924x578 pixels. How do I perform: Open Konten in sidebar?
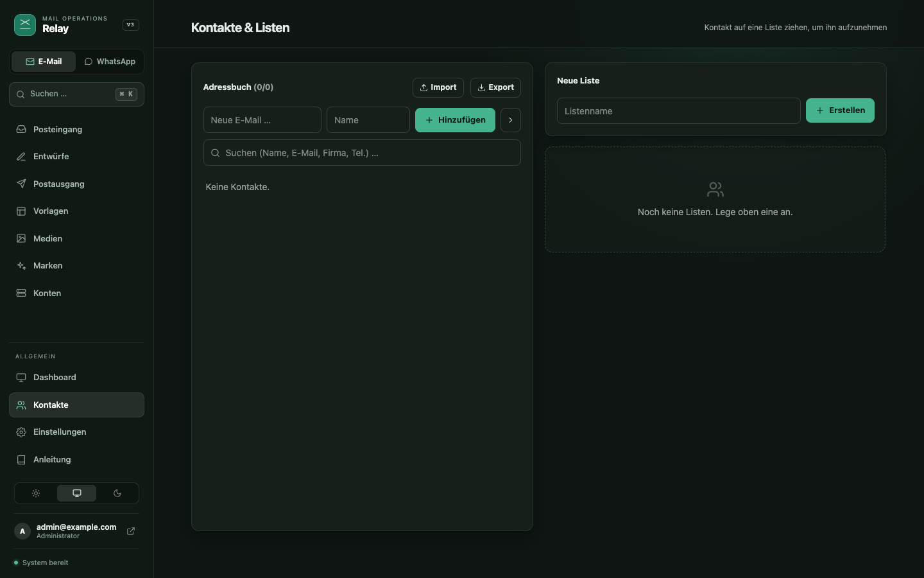click(x=76, y=293)
